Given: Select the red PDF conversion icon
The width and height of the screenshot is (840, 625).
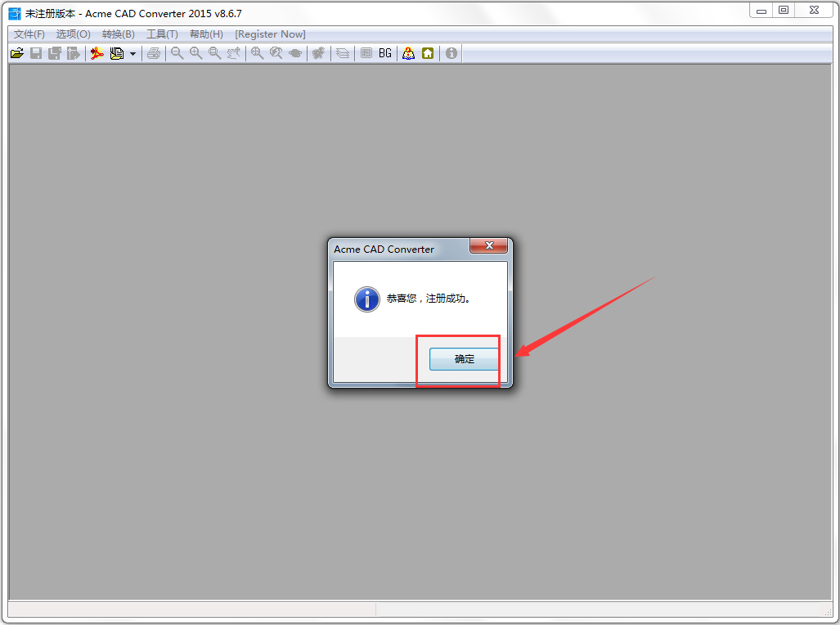Looking at the screenshot, I should point(97,53).
